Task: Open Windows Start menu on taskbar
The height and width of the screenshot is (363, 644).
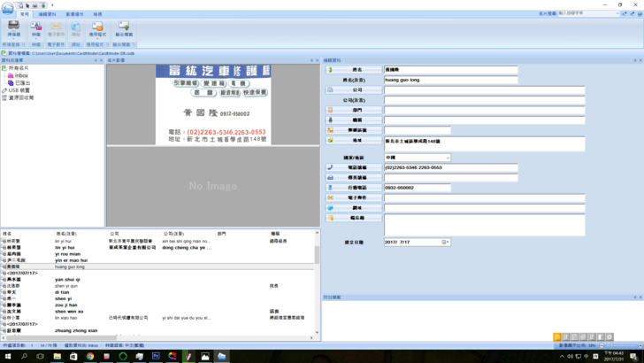Action: (x=7, y=356)
